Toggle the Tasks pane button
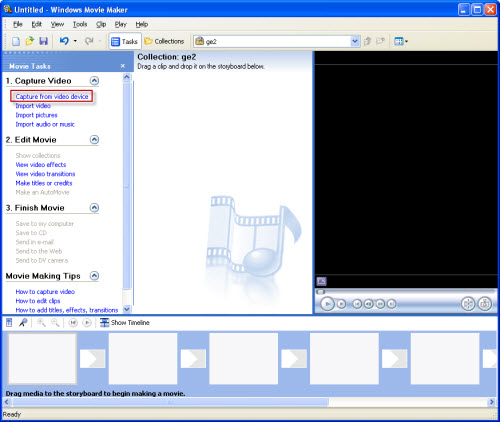This screenshot has height=422, width=500. coord(125,41)
